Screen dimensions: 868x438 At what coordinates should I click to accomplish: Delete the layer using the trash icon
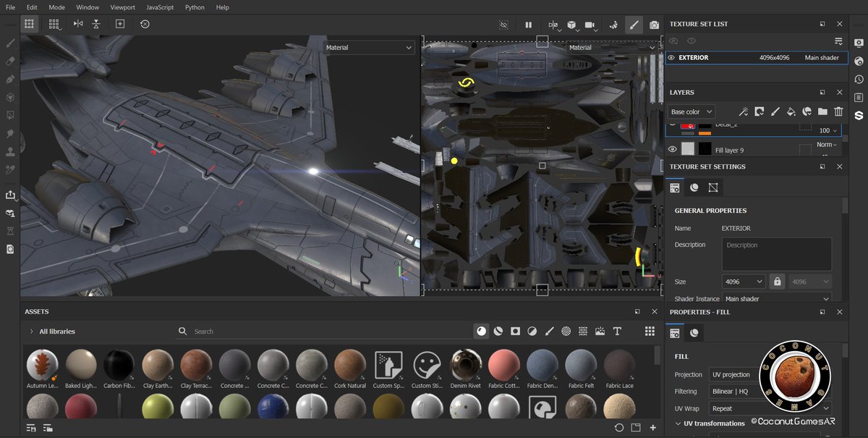tap(838, 111)
